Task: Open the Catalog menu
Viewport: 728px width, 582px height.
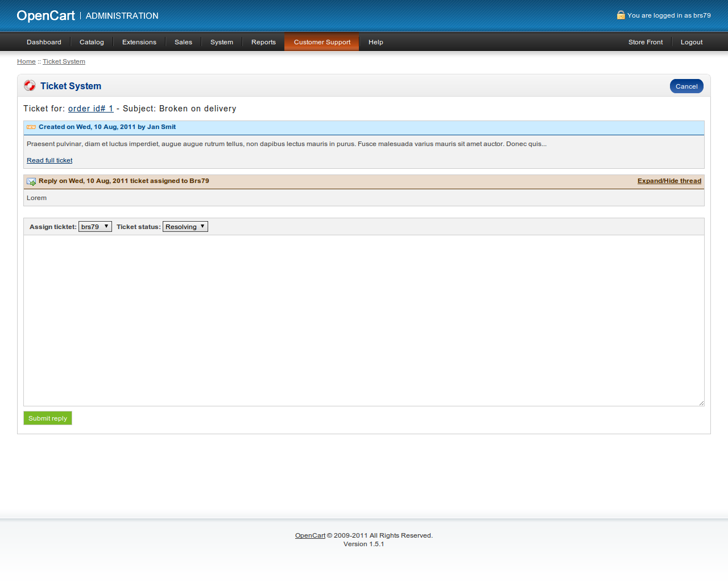Action: pos(92,42)
